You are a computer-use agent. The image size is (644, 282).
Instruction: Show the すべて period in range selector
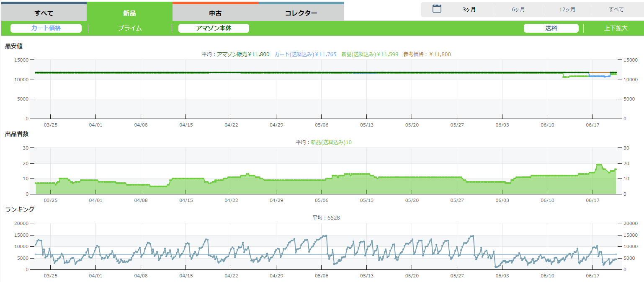point(616,9)
